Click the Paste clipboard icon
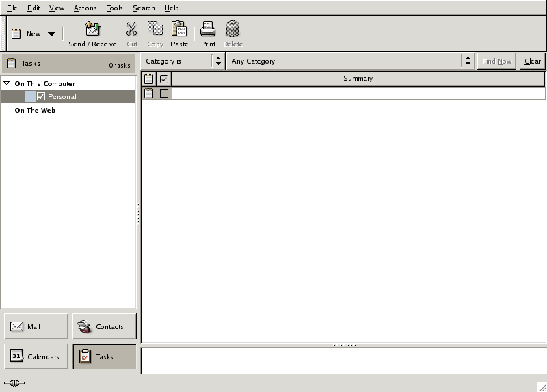 [x=179, y=29]
